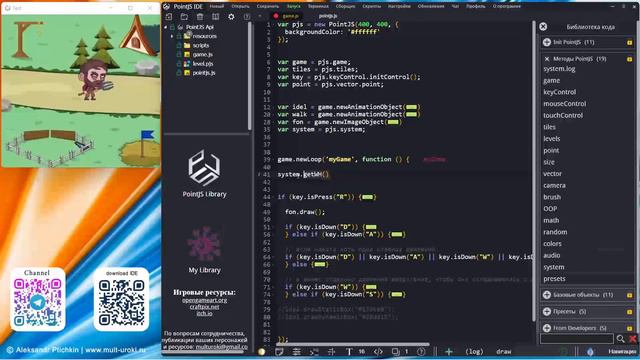Choose camera from the methods list
Viewport: 640px width, 360px height.
tap(554, 185)
